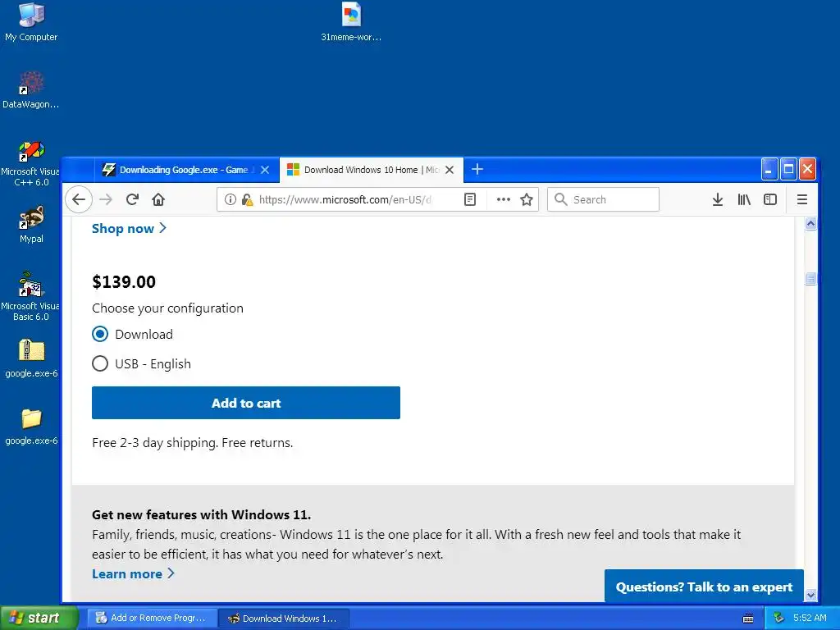
Task: Show sidebars icon in toolbar
Action: coord(770,200)
